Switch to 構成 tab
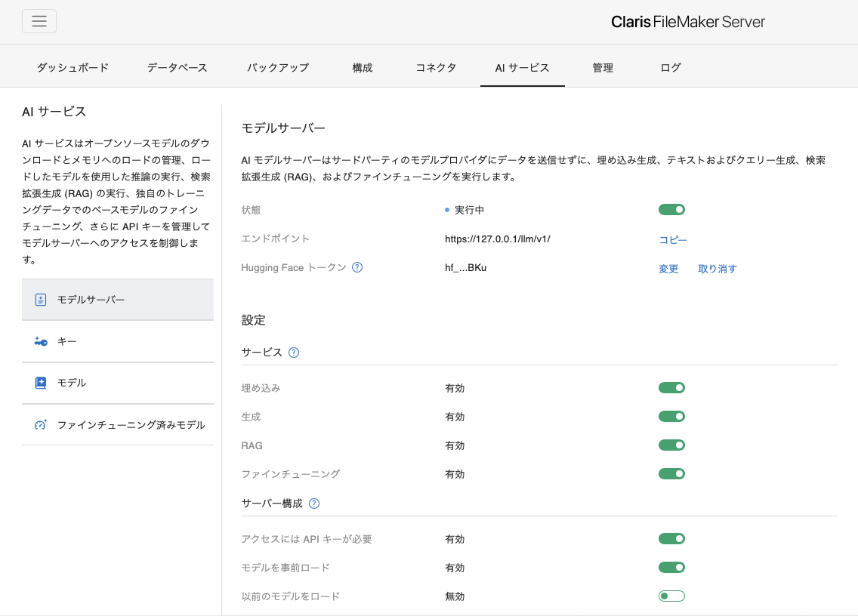 tap(363, 68)
